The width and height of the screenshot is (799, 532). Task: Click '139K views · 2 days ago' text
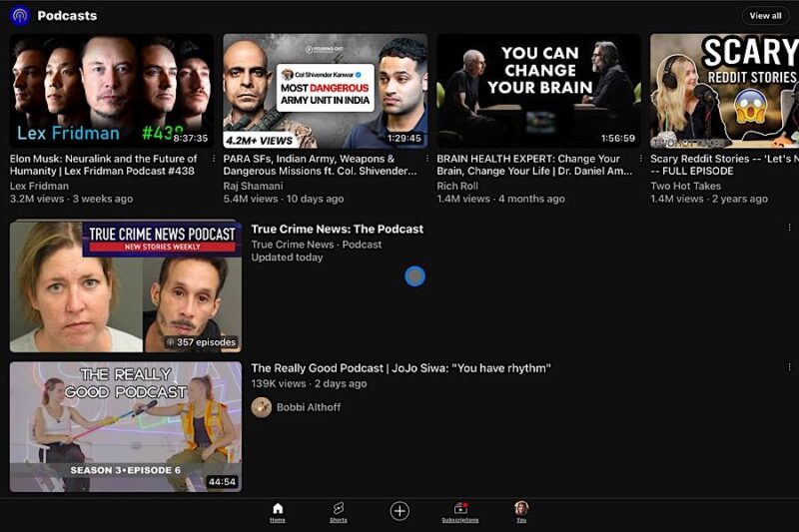coord(309,383)
